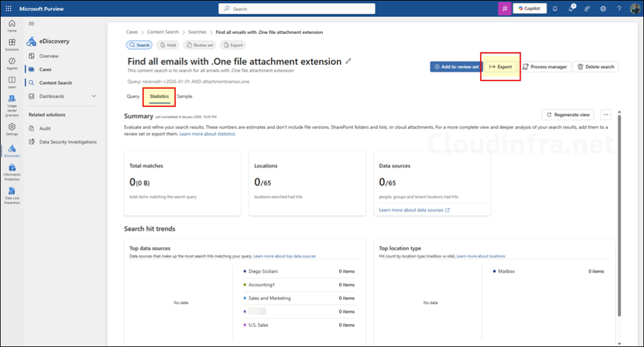The height and width of the screenshot is (347, 644).
Task: Open Cases in eDiscovery menu
Action: (x=45, y=69)
